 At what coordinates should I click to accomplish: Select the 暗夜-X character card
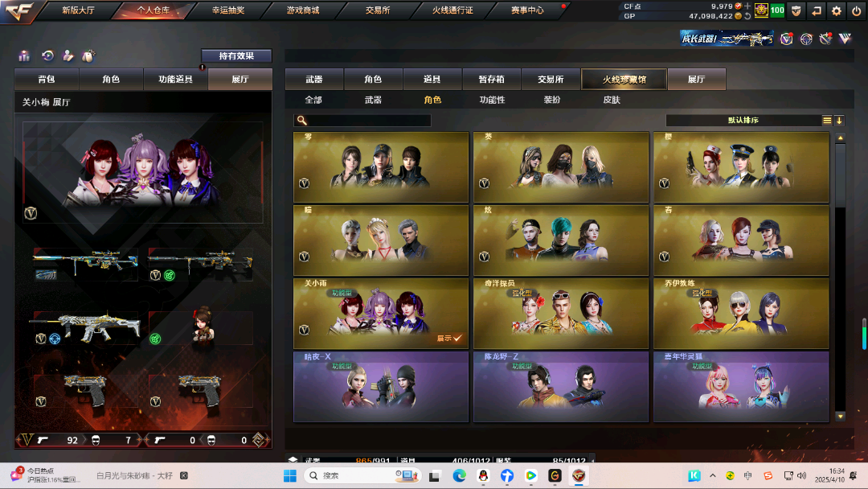tap(381, 387)
